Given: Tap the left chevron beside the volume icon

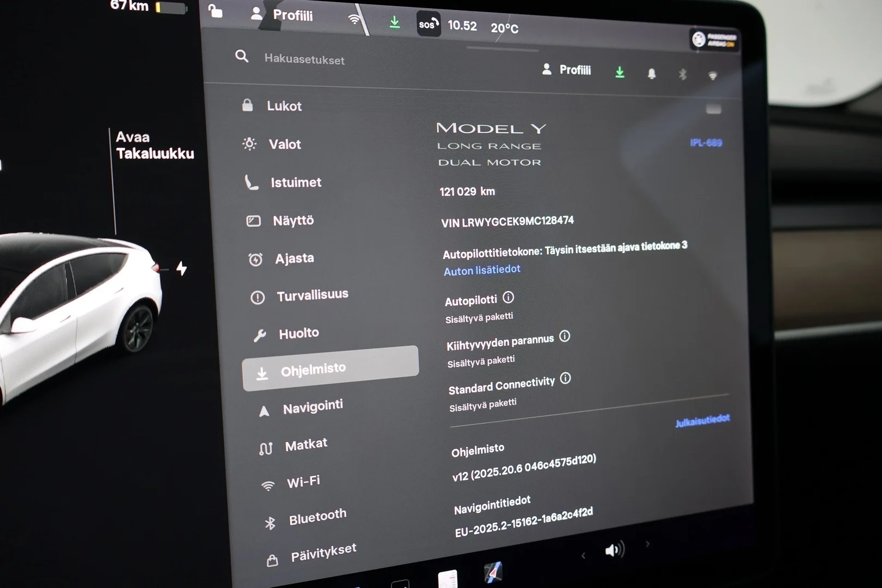Looking at the screenshot, I should 583,555.
